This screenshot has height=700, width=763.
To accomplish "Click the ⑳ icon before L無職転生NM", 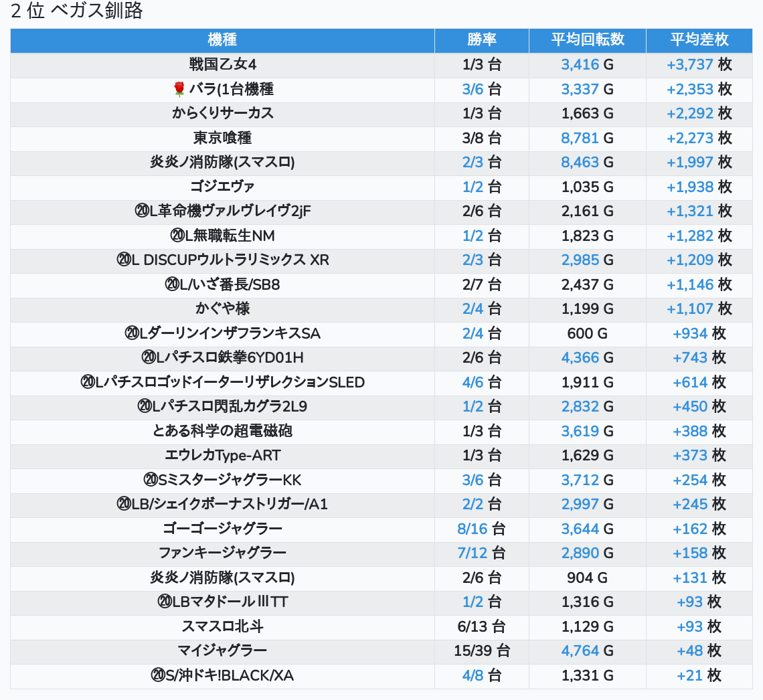I will [177, 236].
